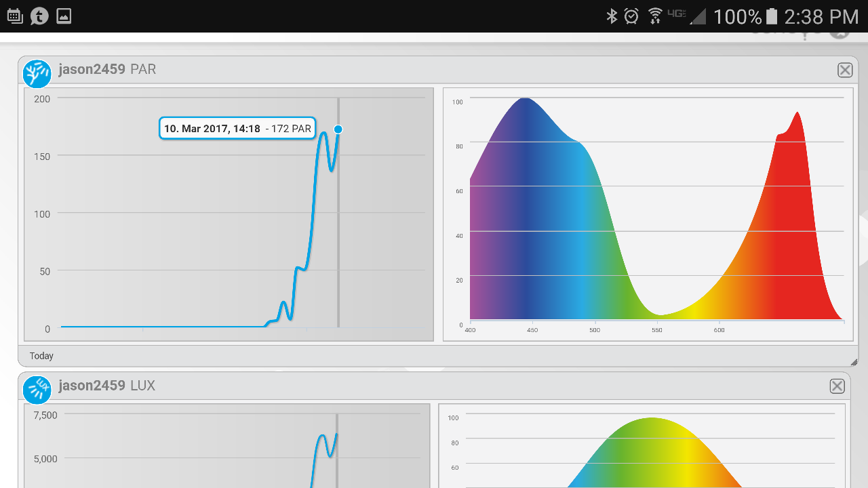Click the PAR line chart curve peak
Viewport: 868px width, 488px height.
(323, 134)
